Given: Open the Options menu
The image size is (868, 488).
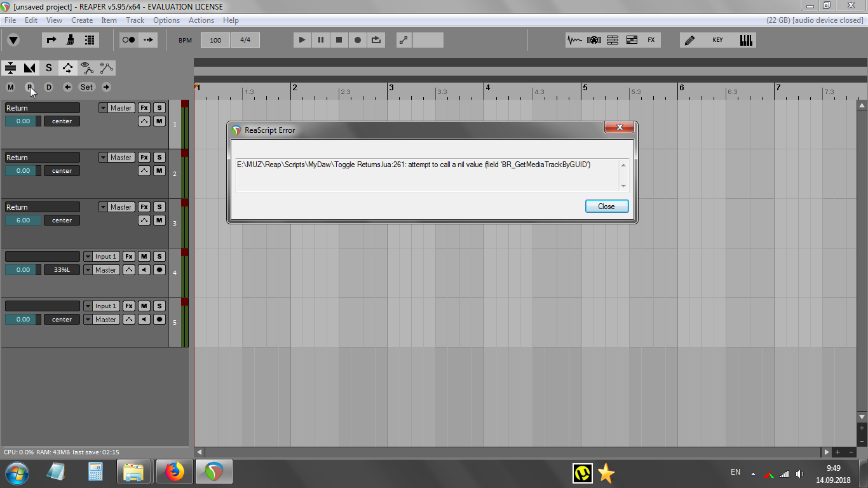Looking at the screenshot, I should 166,20.
